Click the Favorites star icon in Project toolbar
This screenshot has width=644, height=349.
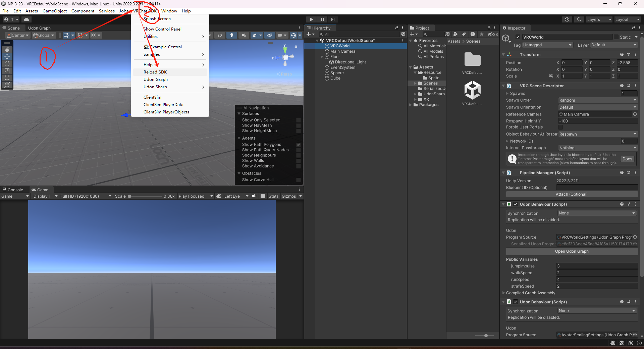pyautogui.click(x=482, y=34)
